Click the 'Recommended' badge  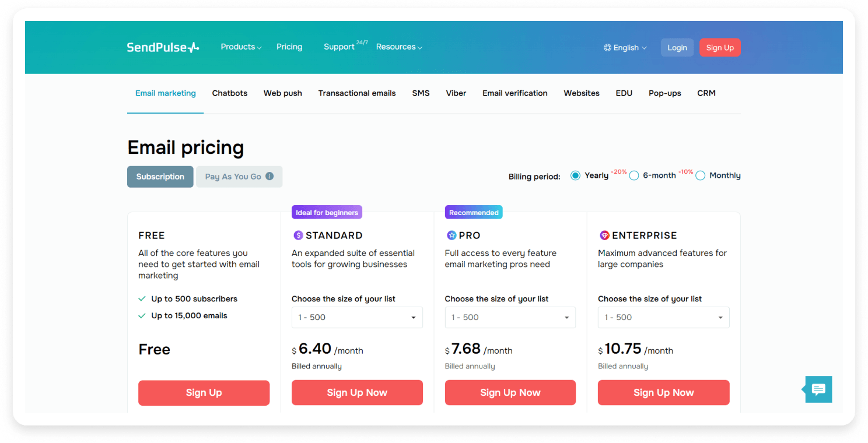click(474, 213)
